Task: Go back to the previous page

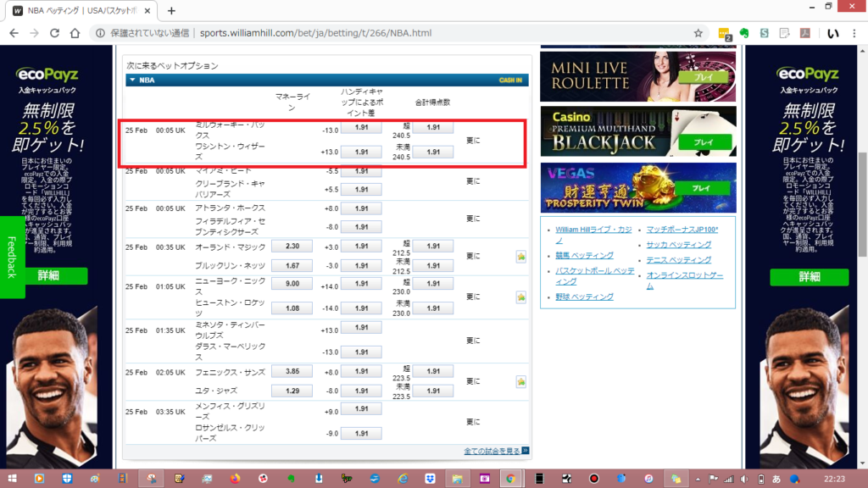Action: pos(14,33)
